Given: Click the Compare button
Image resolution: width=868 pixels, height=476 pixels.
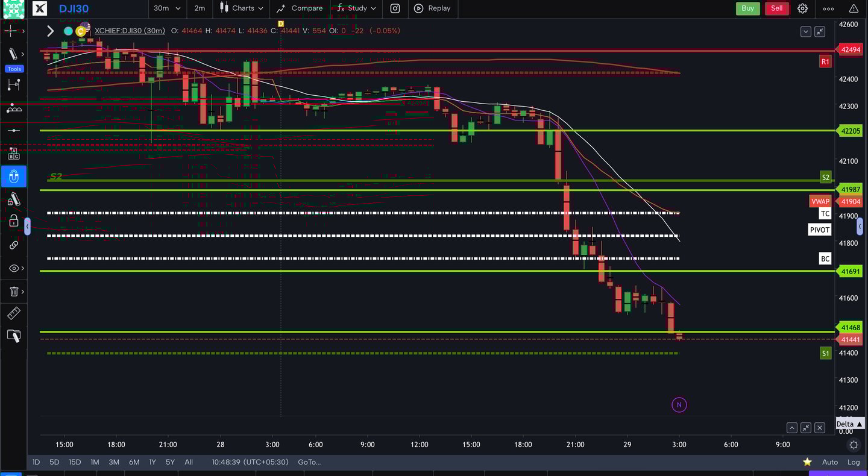Looking at the screenshot, I should 300,8.
